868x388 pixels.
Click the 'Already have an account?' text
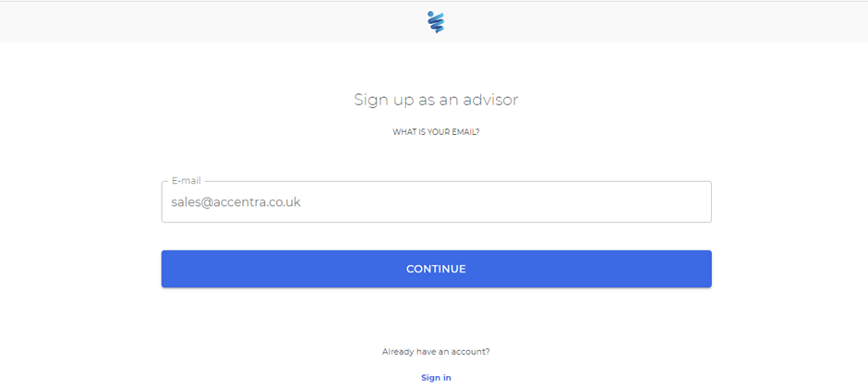coord(436,351)
